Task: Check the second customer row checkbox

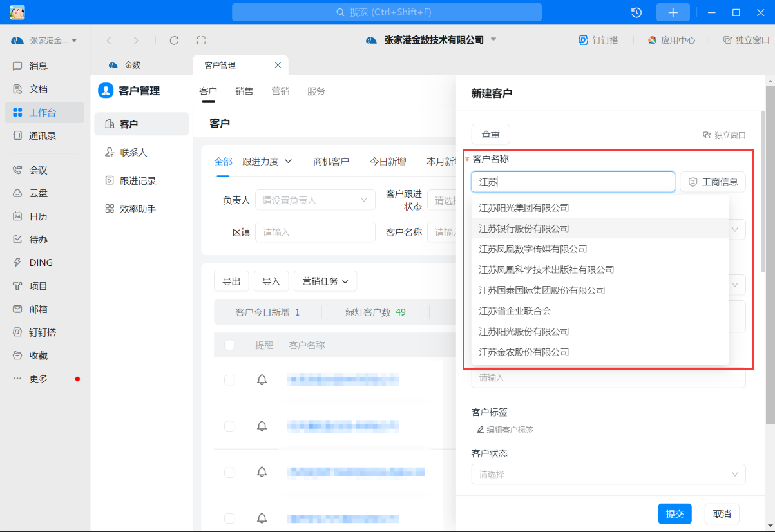Action: pos(229,426)
